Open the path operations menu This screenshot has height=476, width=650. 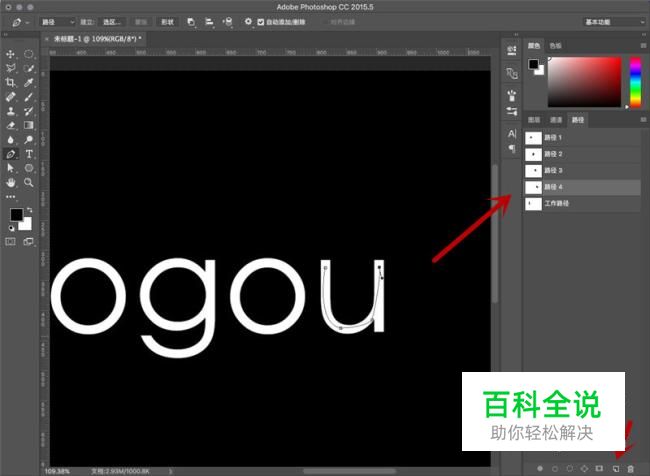(x=191, y=22)
